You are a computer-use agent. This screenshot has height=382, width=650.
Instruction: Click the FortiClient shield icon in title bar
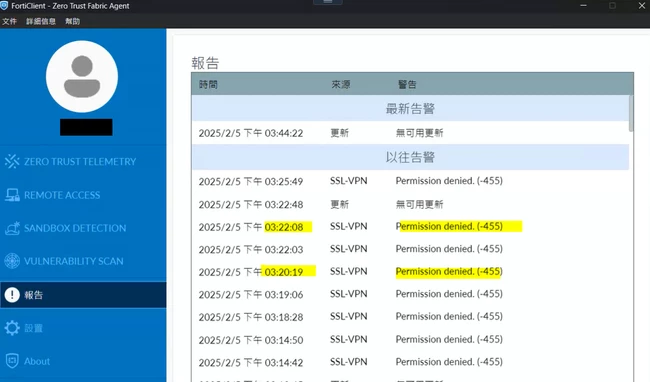pos(4,6)
